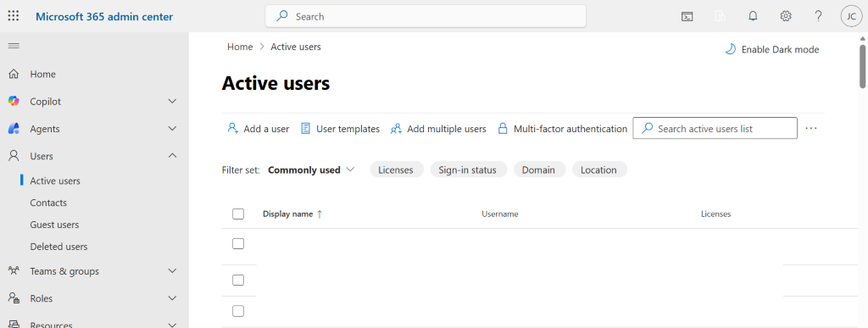
Task: Click the Add multiple users icon
Action: click(x=396, y=129)
